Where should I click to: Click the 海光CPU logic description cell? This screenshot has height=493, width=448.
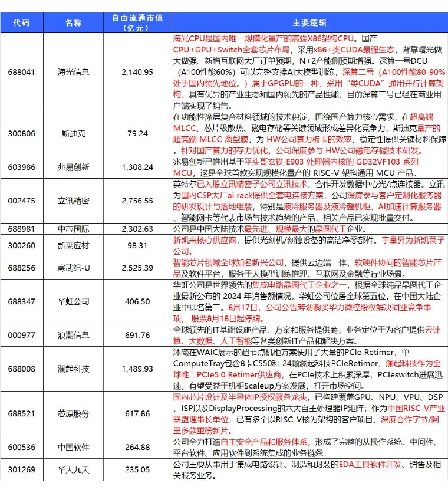coord(309,72)
